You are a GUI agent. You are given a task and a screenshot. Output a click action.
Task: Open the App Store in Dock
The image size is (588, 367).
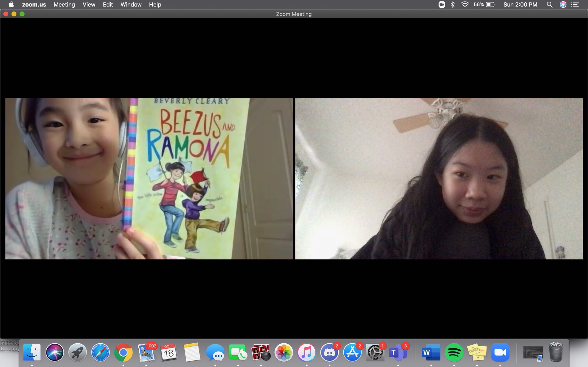352,352
